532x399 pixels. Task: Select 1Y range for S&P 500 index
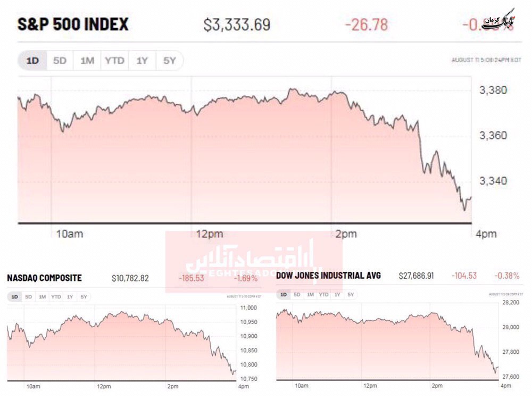click(142, 61)
